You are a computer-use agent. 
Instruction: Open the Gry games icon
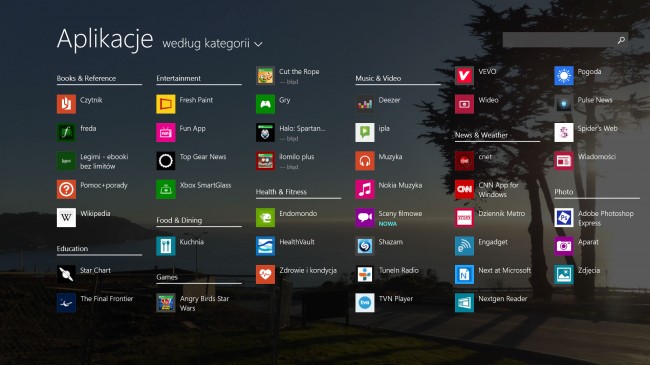tap(265, 104)
